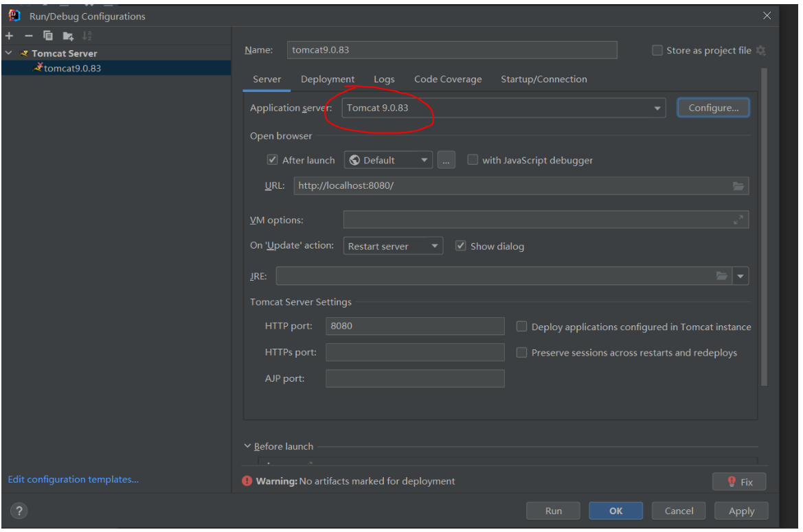Uncheck After launch checkbox
Screen dimensions: 803x532
273,160
